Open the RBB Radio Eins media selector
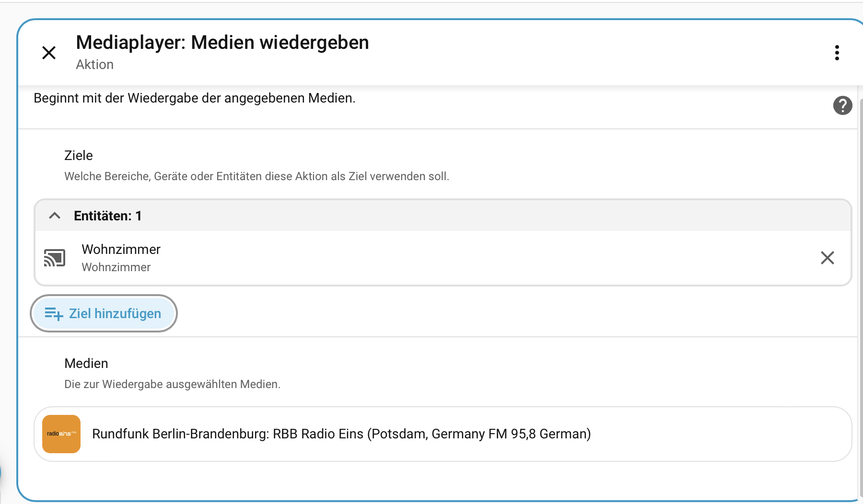 click(341, 434)
